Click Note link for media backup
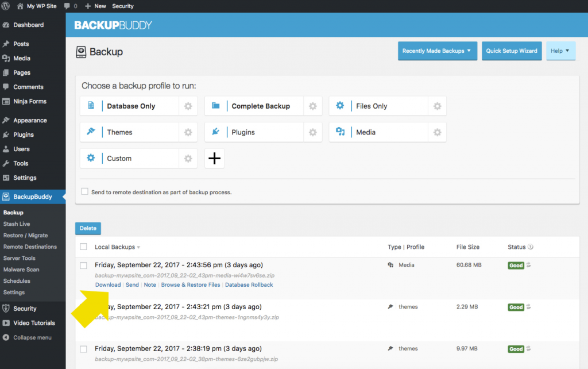 [150, 285]
